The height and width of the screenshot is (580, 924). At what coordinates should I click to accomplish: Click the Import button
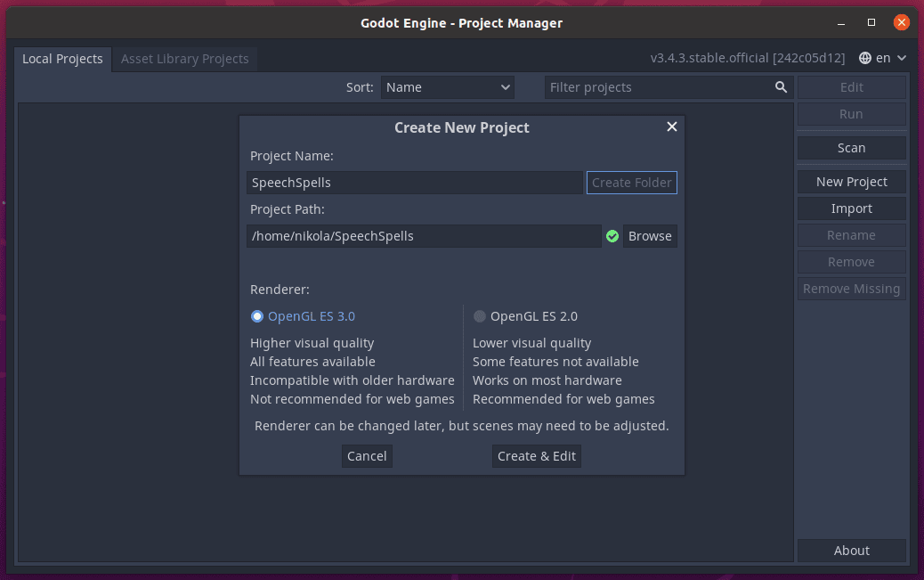[x=852, y=208]
